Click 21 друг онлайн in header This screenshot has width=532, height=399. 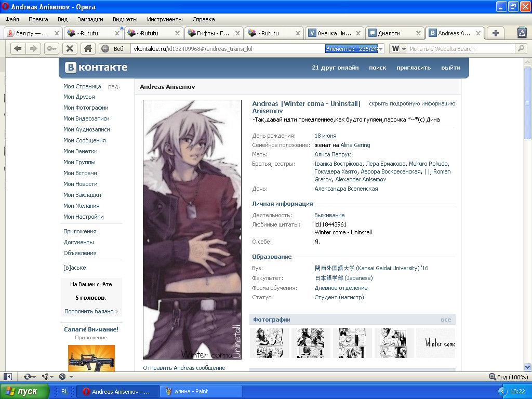pyautogui.click(x=335, y=68)
